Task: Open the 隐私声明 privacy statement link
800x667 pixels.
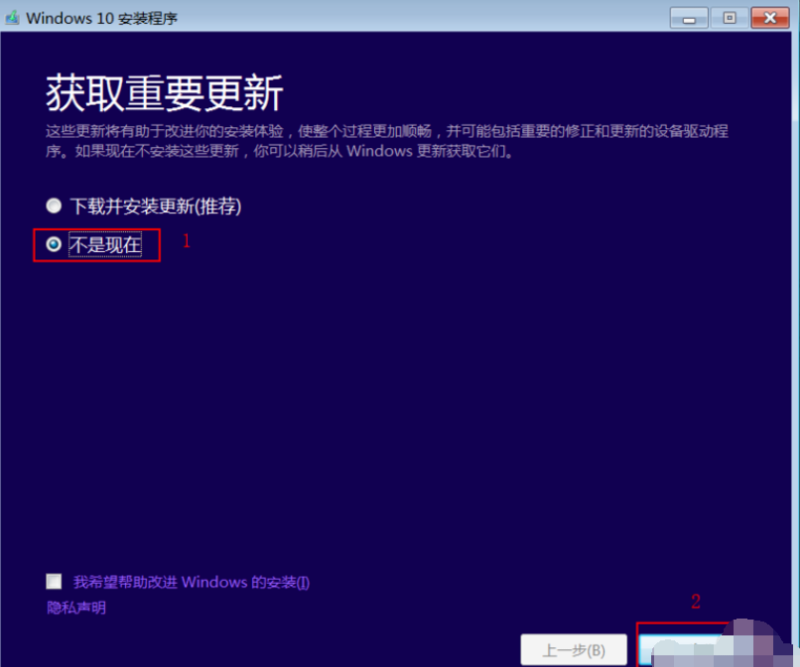Action: [x=75, y=607]
